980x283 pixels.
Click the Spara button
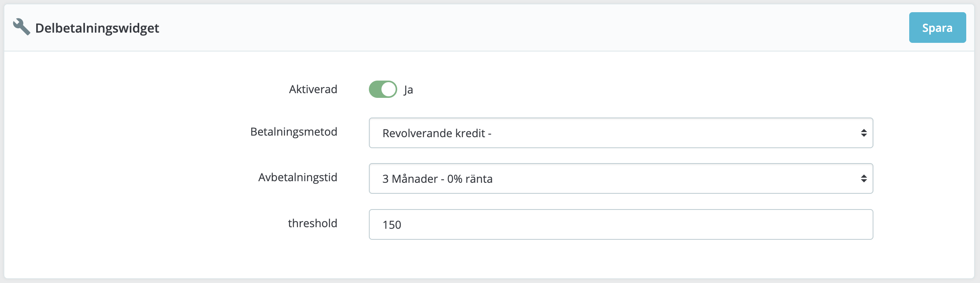(x=937, y=28)
